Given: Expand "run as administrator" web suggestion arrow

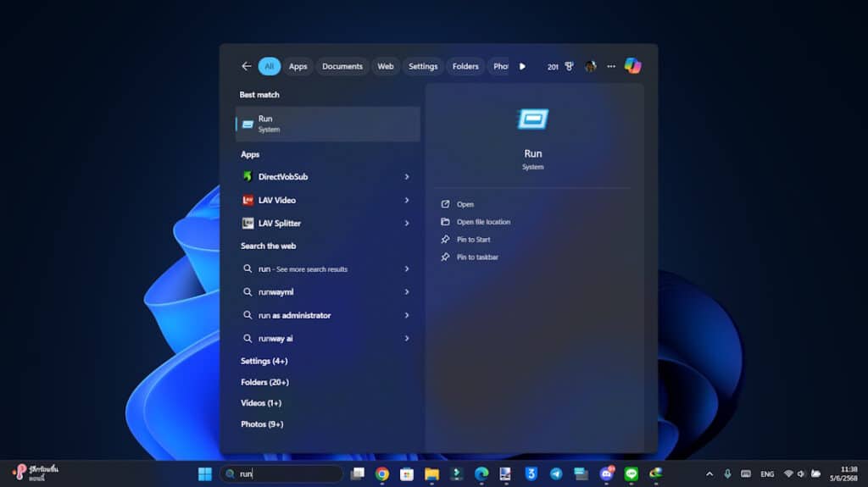Looking at the screenshot, I should point(407,315).
